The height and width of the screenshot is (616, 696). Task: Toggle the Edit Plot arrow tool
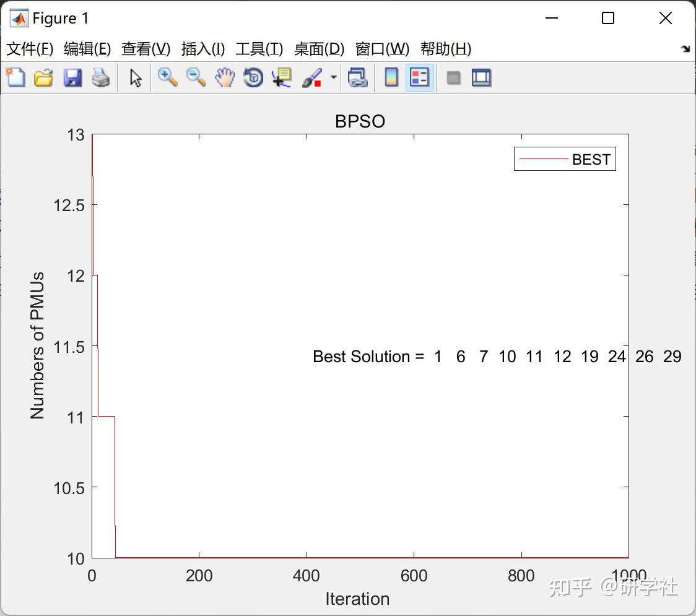134,77
